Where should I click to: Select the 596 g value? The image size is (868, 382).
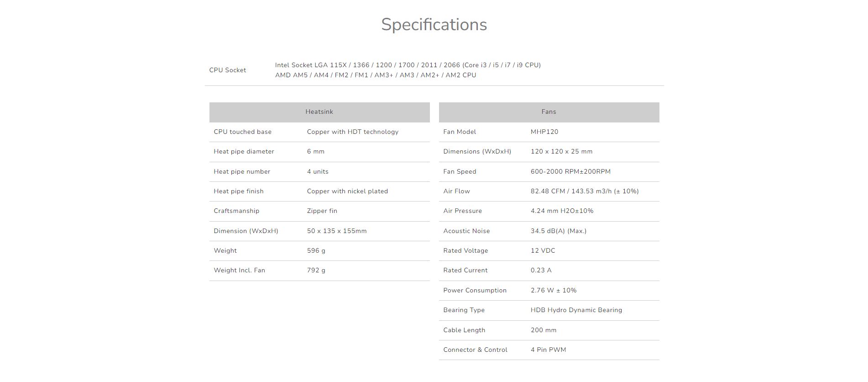point(316,251)
